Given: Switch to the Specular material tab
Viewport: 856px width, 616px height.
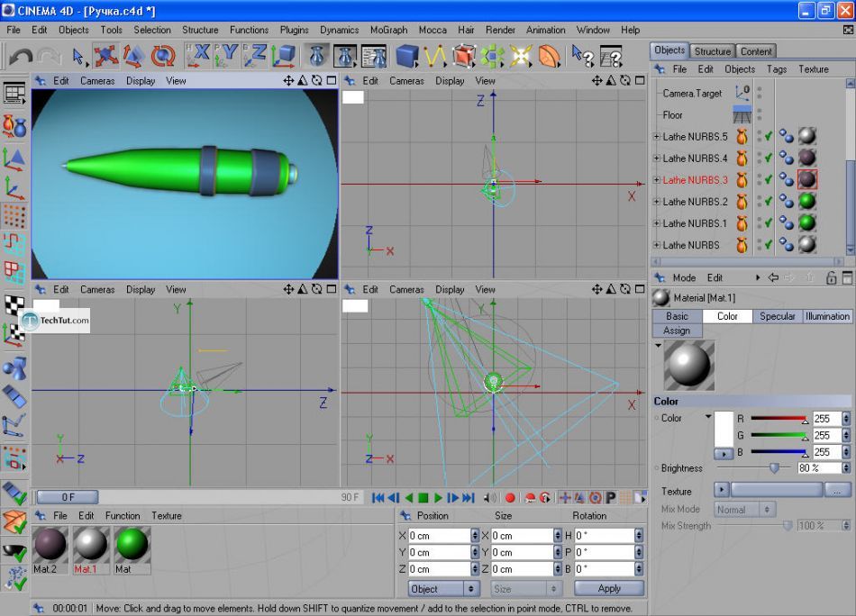Looking at the screenshot, I should point(777,316).
